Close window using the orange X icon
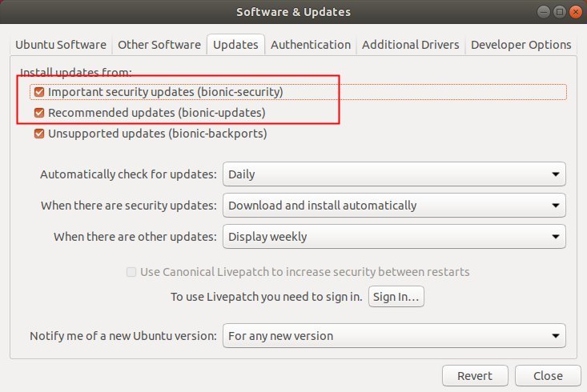Image resolution: width=587 pixels, height=392 pixels. click(x=576, y=12)
